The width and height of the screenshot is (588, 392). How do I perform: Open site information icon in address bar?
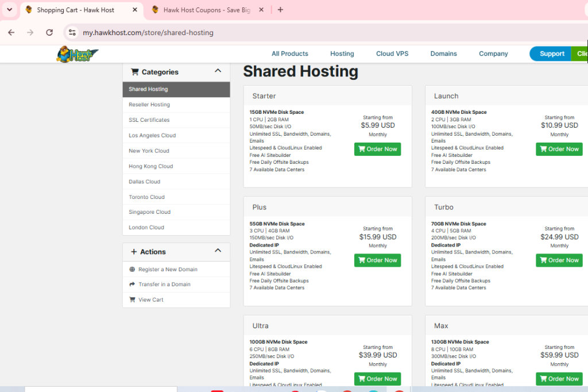pyautogui.click(x=72, y=33)
